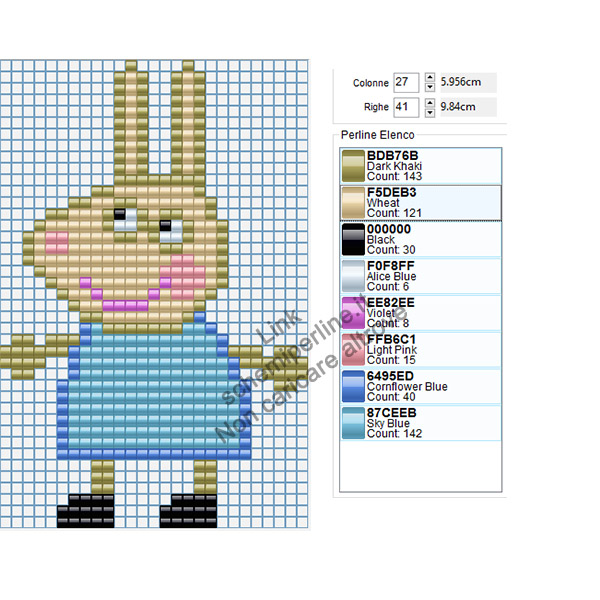
Task: Select the Light Pink FFB6C1 swatch
Action: click(x=353, y=349)
